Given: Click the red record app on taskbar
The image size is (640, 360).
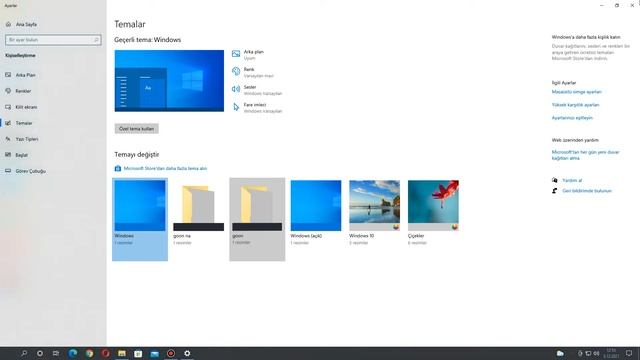Looking at the screenshot, I should tap(171, 353).
